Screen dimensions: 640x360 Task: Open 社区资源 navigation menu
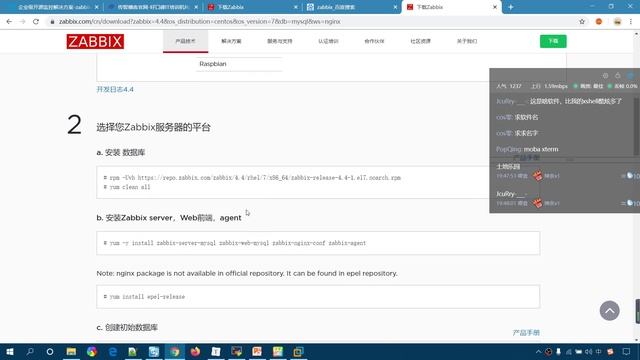pyautogui.click(x=420, y=41)
